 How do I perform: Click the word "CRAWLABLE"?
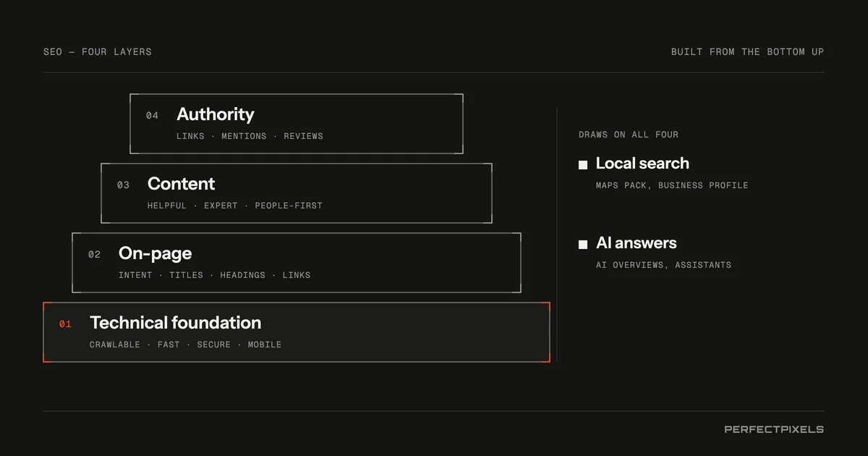[x=115, y=345]
